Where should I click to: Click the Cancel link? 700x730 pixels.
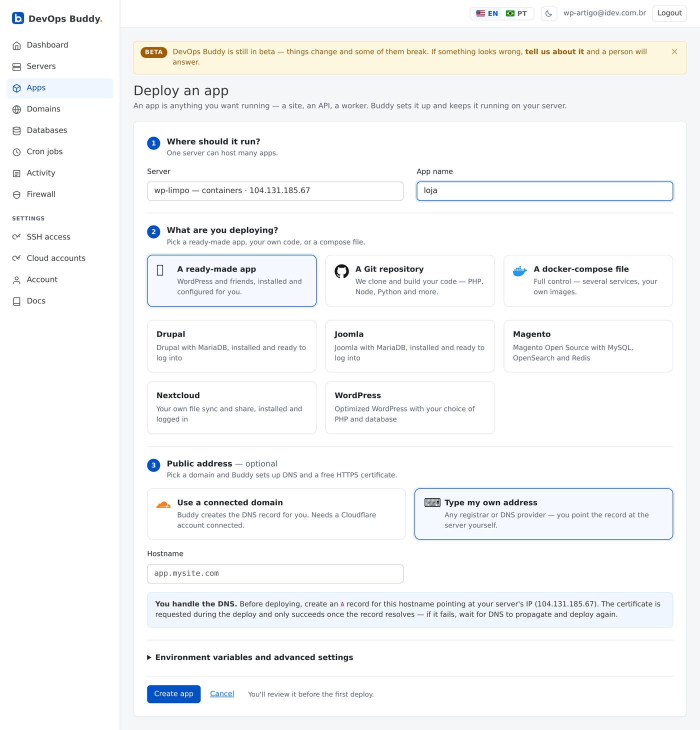222,693
